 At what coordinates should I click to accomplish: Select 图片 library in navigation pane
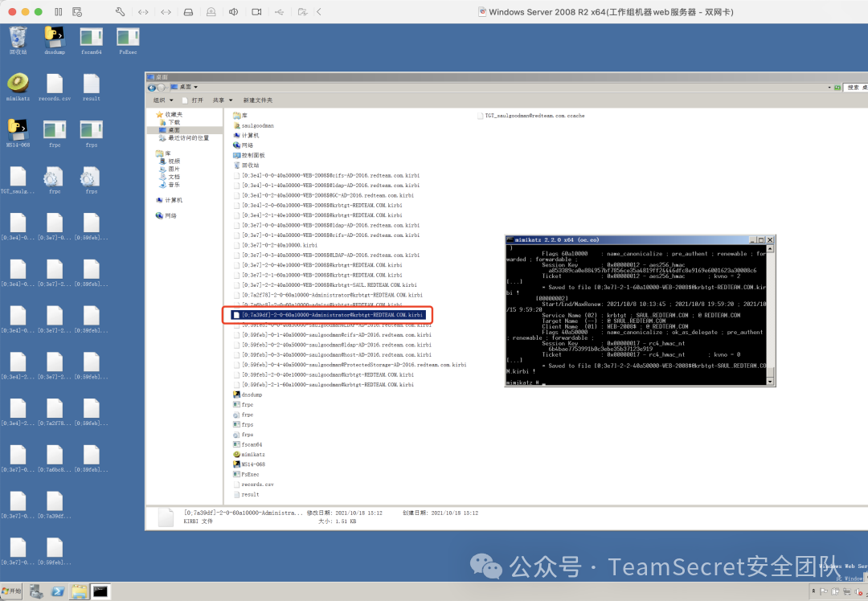[x=170, y=169]
